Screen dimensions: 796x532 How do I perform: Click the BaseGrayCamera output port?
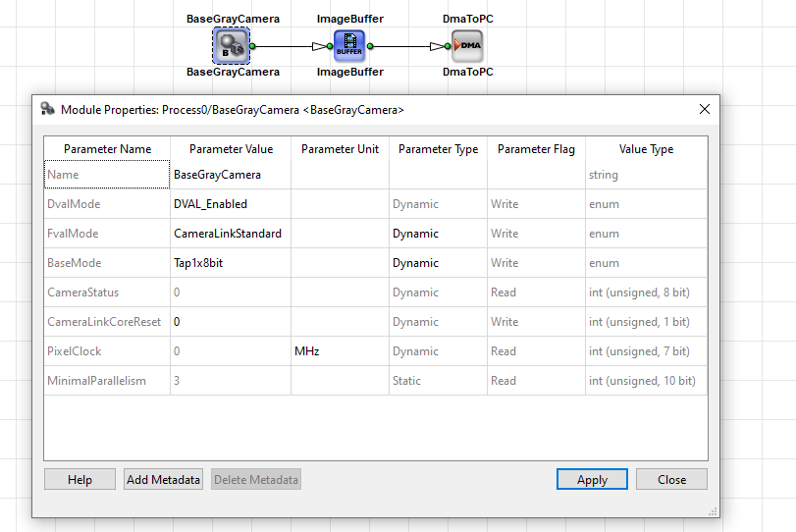pyautogui.click(x=252, y=46)
